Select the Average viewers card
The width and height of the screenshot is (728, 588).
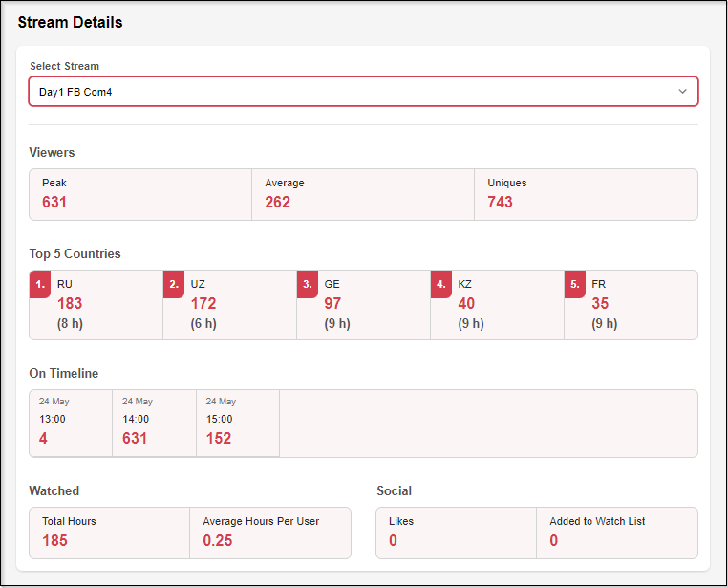tap(363, 194)
